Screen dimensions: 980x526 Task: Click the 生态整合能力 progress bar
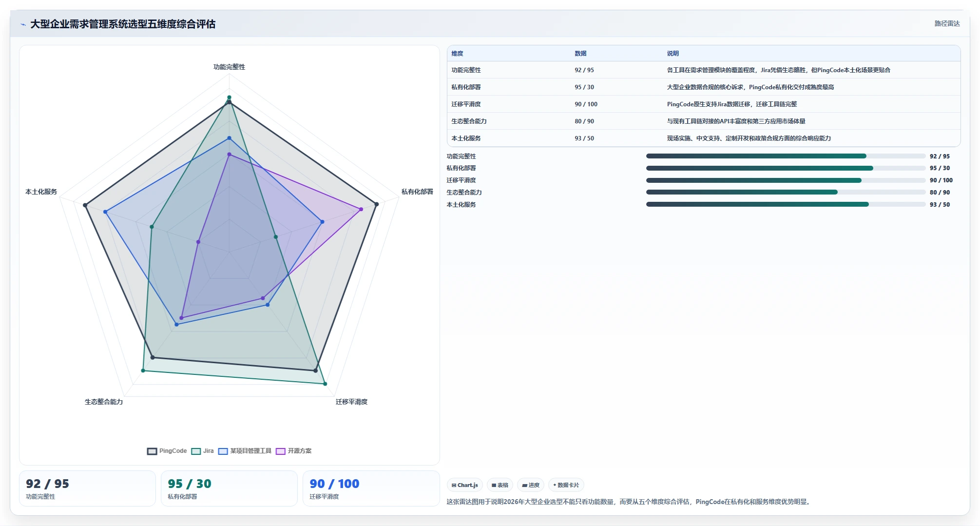(786, 192)
